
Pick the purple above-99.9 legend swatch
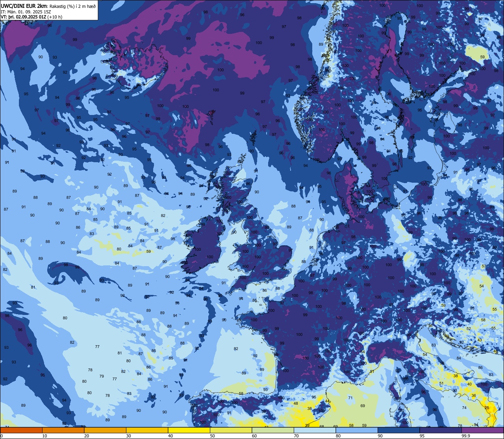[x=483, y=430]
